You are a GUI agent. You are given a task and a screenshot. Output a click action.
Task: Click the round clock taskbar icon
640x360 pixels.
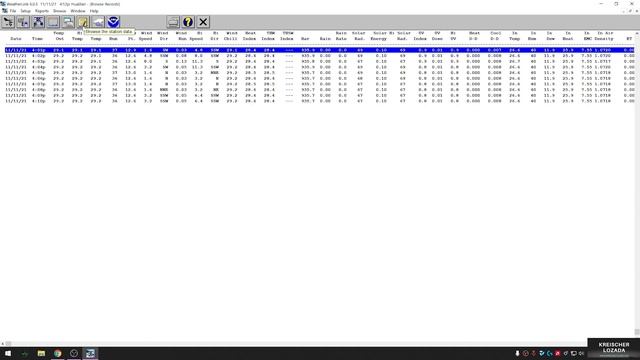coord(74,353)
